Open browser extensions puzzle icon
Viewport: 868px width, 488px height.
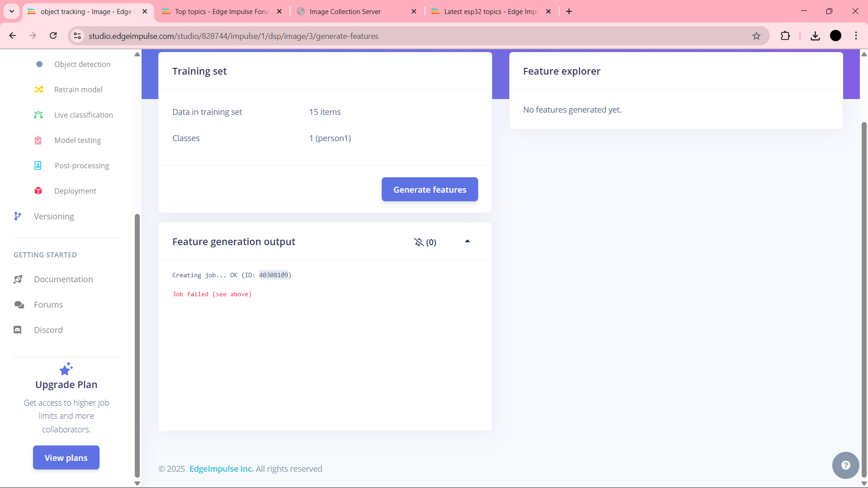pos(785,36)
